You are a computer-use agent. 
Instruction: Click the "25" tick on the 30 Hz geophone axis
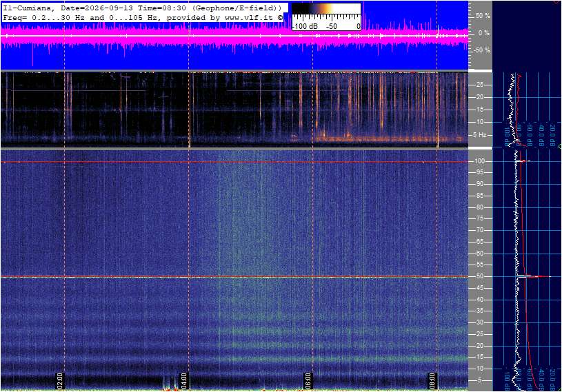pyautogui.click(x=480, y=85)
